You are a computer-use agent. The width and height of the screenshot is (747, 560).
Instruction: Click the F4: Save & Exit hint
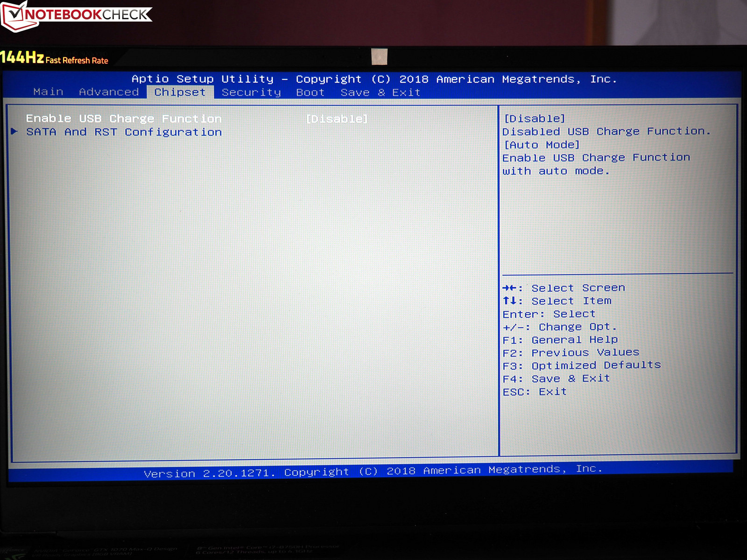coord(557,378)
